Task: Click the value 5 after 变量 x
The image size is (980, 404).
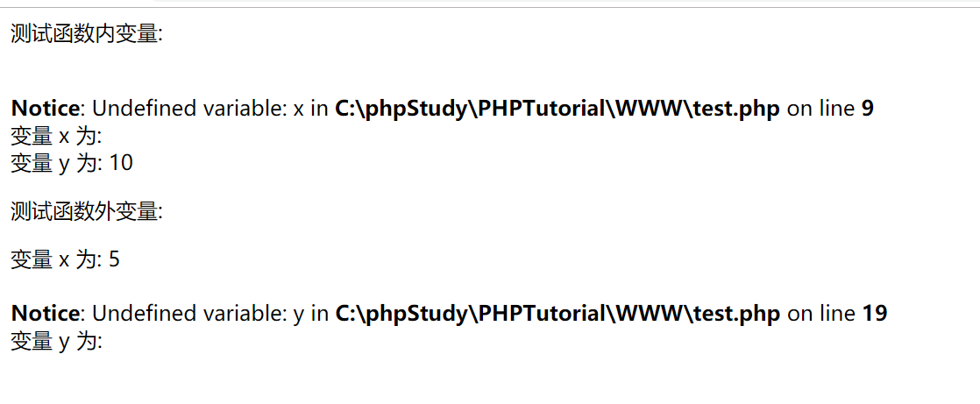Action: (x=114, y=259)
